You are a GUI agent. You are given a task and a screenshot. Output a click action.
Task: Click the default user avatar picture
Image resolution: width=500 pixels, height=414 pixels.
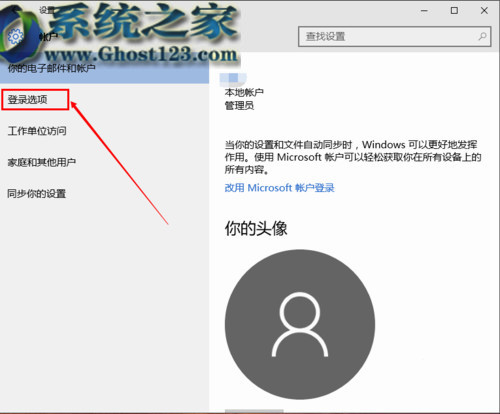click(x=300, y=324)
